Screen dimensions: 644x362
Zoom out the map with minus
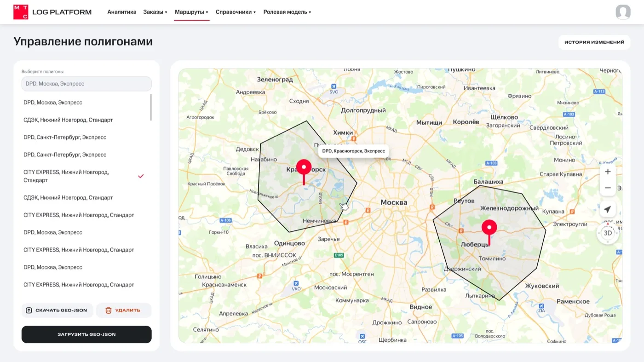pos(608,188)
